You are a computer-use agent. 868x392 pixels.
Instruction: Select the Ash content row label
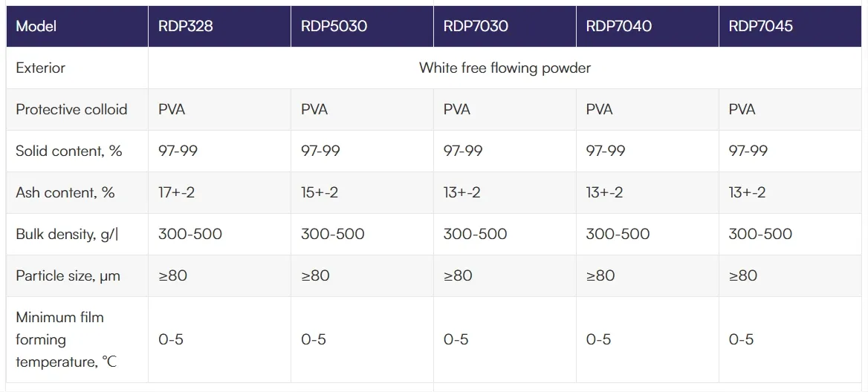point(65,192)
